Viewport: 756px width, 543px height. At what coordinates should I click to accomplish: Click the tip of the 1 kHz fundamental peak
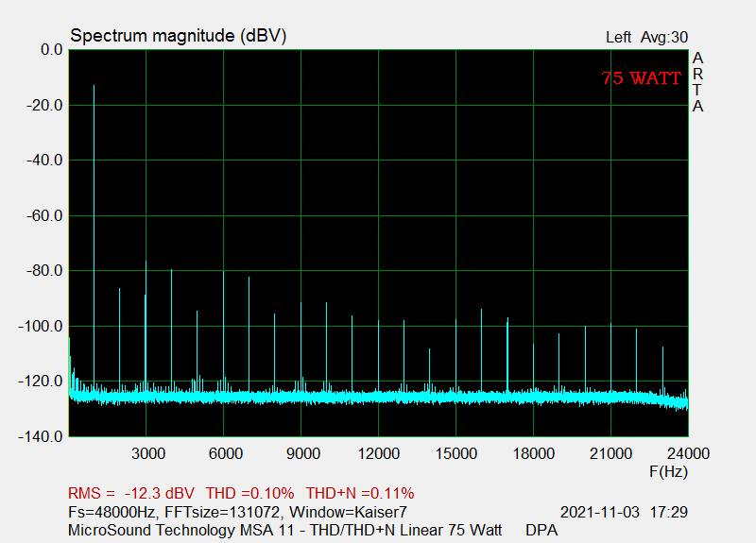coord(94,85)
